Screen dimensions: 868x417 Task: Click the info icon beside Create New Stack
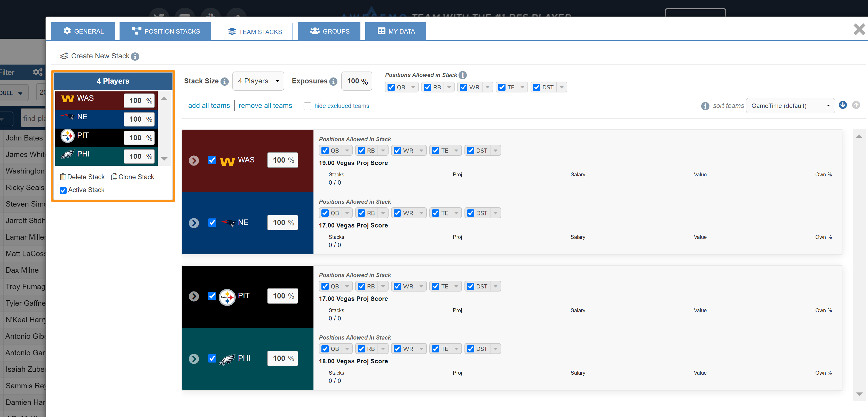pyautogui.click(x=135, y=56)
